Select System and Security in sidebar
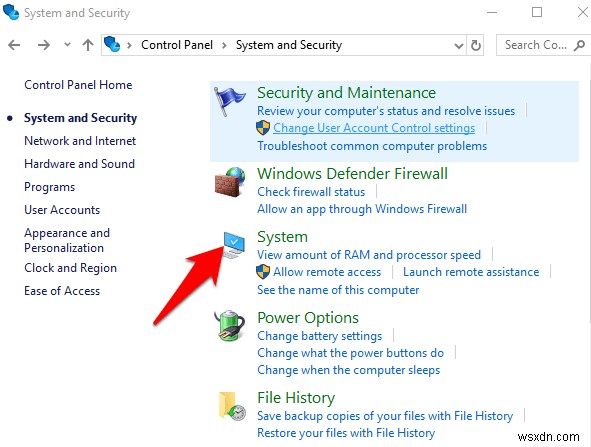Image resolution: width=591 pixels, height=447 pixels. (80, 118)
